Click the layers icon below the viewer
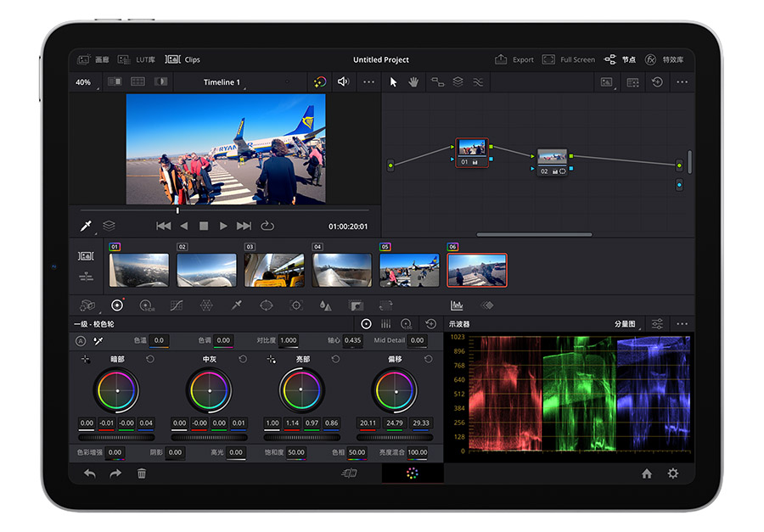The height and width of the screenshot is (532, 764). [x=110, y=226]
